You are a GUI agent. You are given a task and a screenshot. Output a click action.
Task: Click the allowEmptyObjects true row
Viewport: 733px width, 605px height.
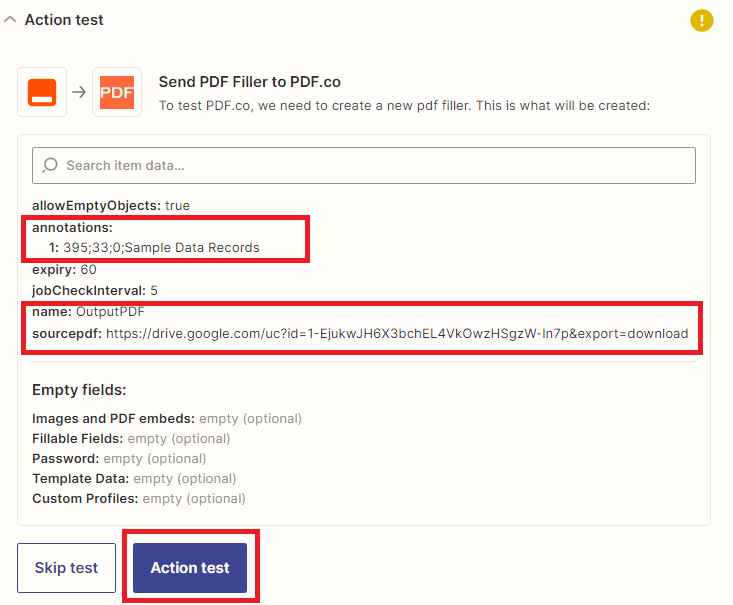click(x=110, y=205)
